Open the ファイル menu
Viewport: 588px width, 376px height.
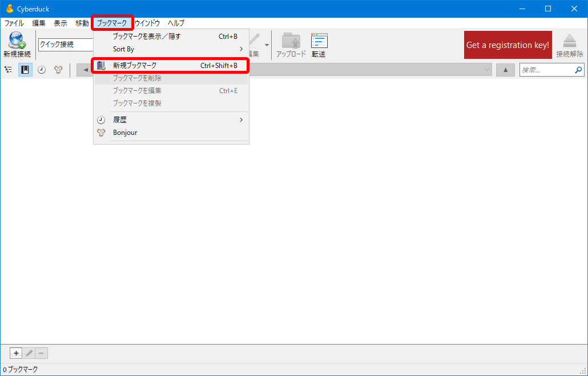14,23
